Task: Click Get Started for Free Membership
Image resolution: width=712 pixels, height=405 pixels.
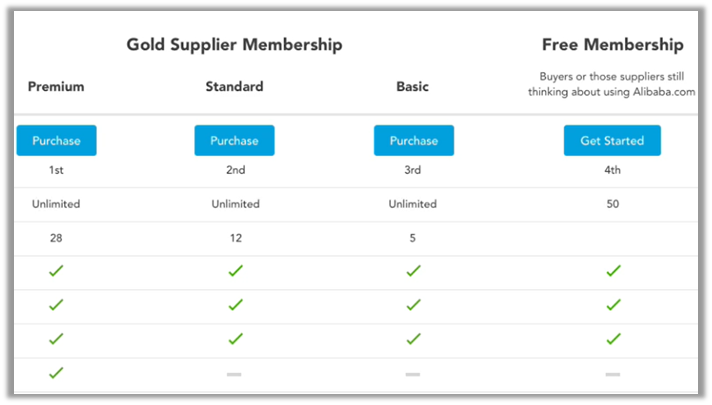Action: tap(612, 141)
